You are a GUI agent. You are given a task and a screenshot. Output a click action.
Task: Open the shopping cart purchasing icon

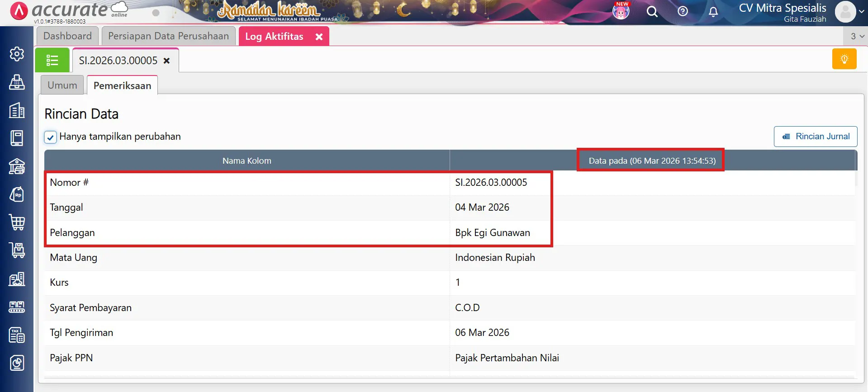[17, 222]
